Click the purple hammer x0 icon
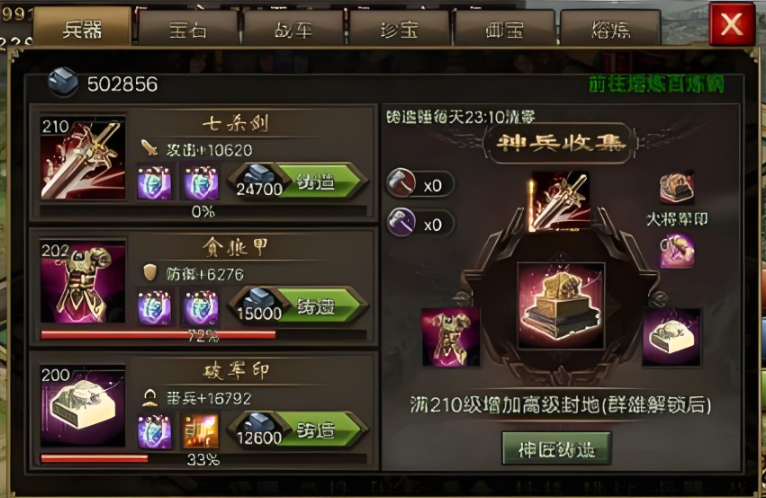This screenshot has height=498, width=766. point(401,222)
